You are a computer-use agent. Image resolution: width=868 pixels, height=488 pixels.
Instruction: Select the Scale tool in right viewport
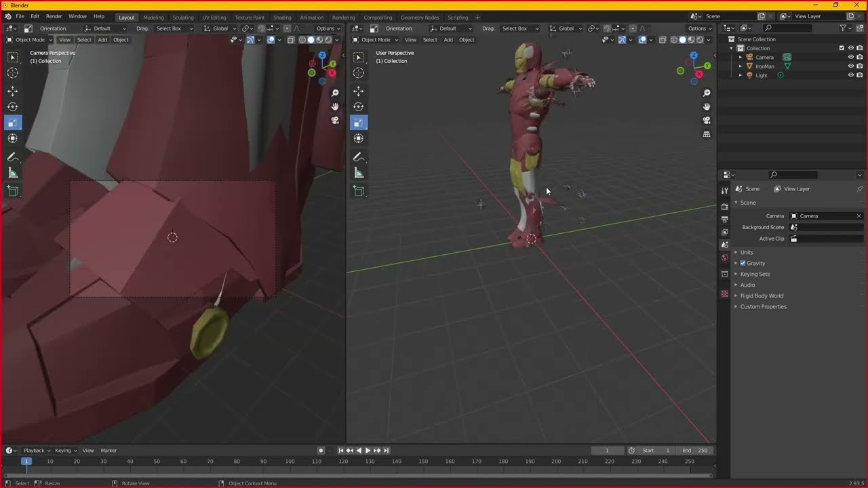359,123
